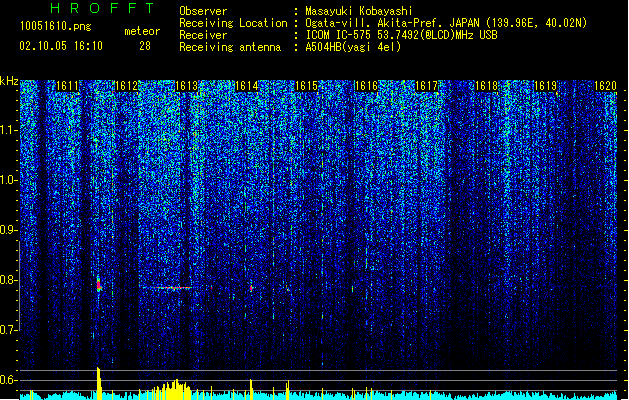Click the Observer field label

(x=203, y=11)
